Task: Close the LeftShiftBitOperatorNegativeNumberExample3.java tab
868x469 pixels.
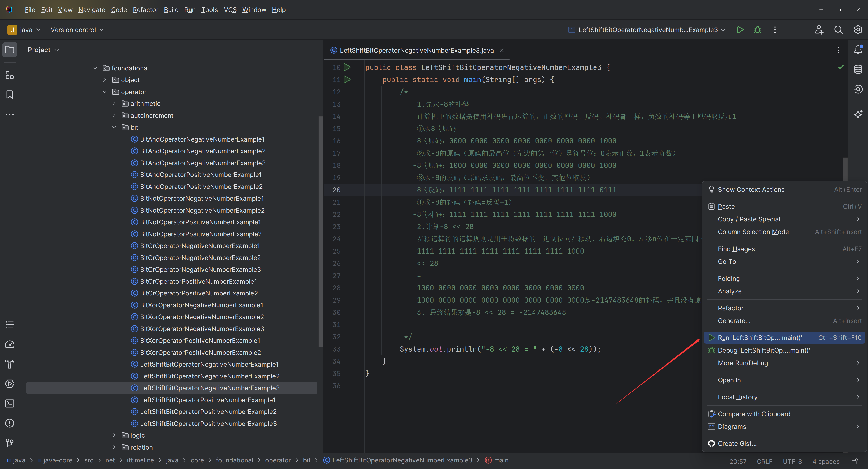Action: pyautogui.click(x=501, y=50)
